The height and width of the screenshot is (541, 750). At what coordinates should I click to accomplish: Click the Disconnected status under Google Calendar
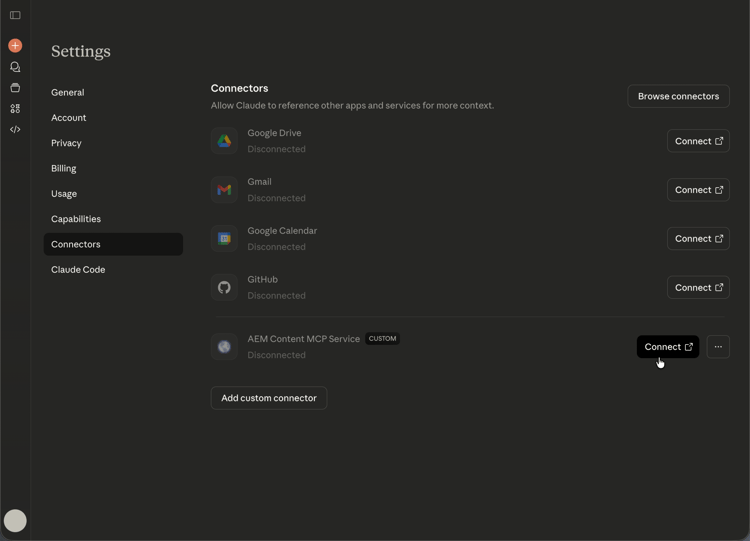(x=276, y=247)
